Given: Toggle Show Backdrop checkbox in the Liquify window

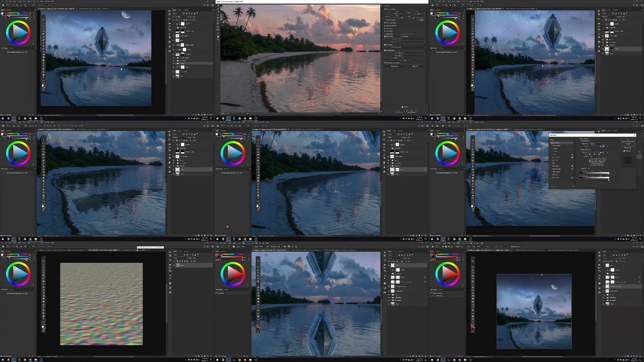Looking at the screenshot, I should 386,50.
